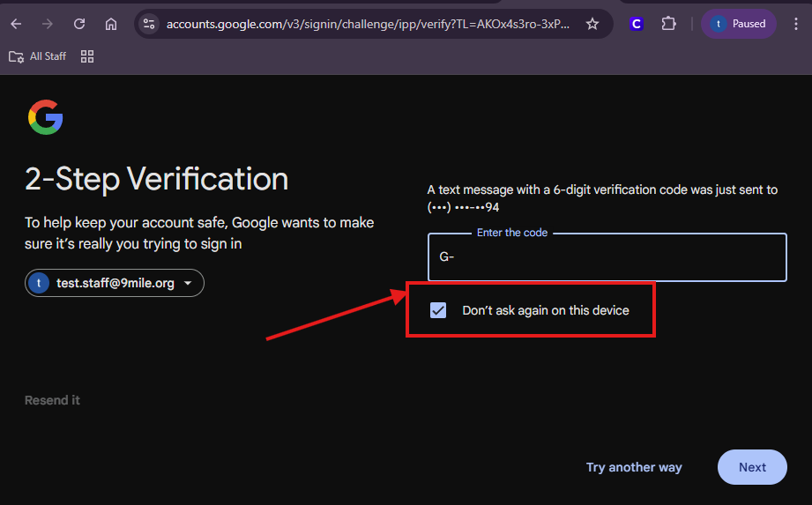The width and height of the screenshot is (812, 505).
Task: Open the Chrome three-dot menu
Action: 796,24
